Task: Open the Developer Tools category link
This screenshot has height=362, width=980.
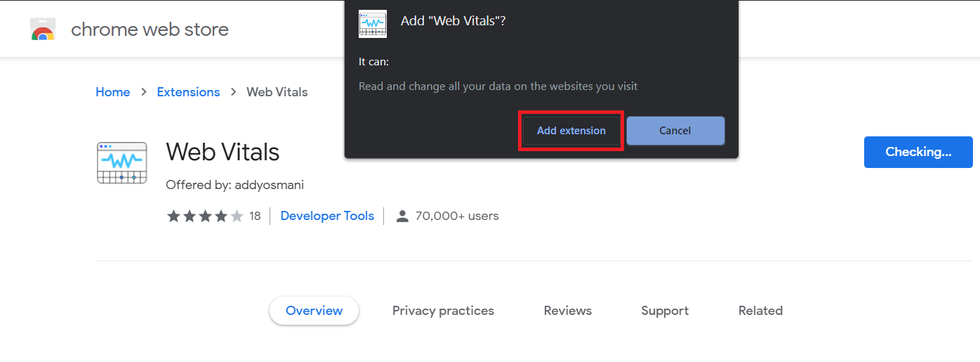Action: coord(327,216)
